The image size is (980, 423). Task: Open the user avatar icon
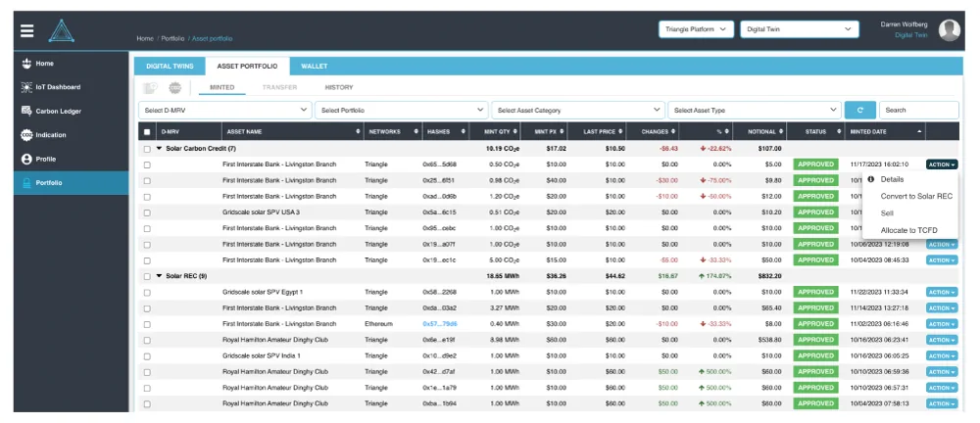click(x=950, y=30)
